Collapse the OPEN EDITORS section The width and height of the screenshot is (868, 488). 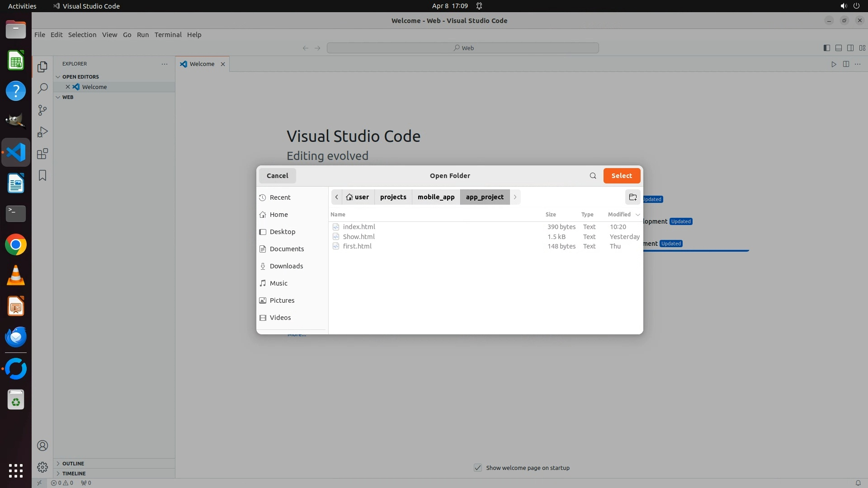[80, 77]
